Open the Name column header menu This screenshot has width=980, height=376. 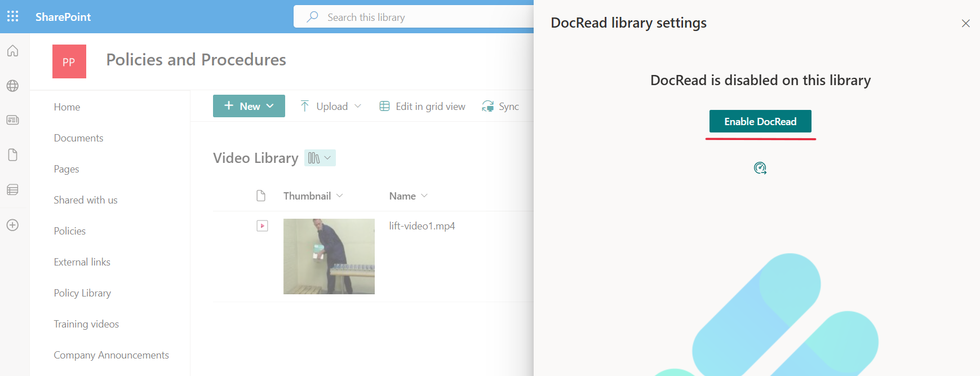[x=409, y=196]
